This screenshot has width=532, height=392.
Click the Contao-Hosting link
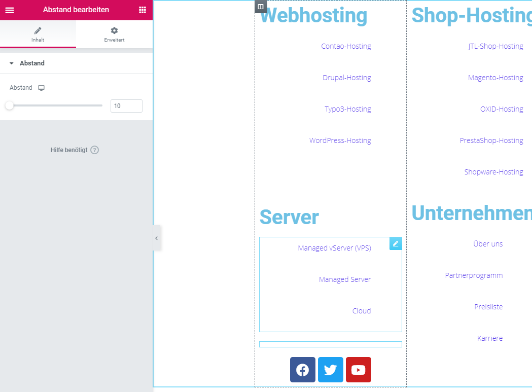[x=346, y=46]
